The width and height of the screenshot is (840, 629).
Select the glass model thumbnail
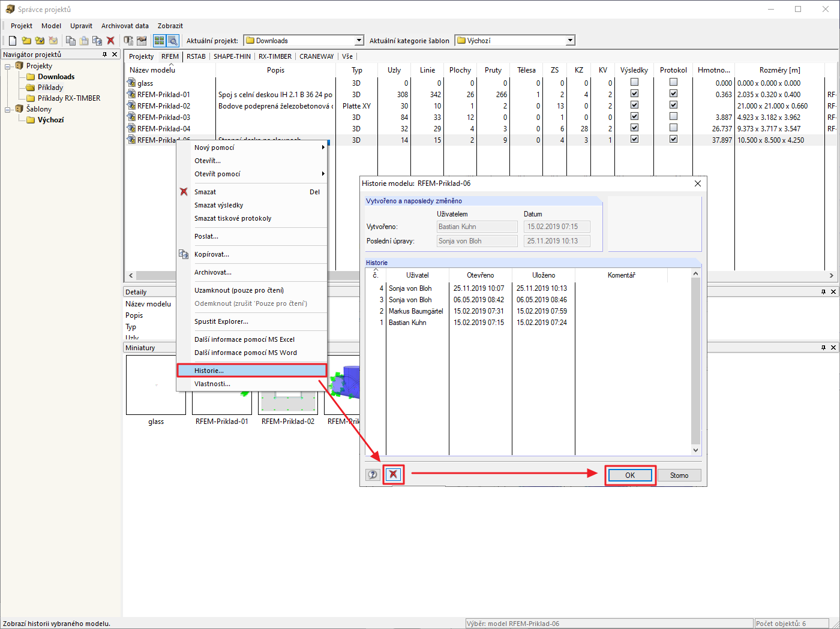tap(156, 385)
